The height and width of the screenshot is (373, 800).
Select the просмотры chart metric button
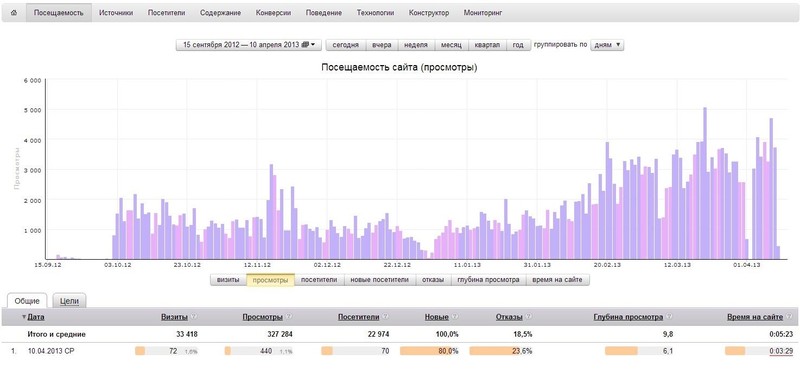pos(270,280)
